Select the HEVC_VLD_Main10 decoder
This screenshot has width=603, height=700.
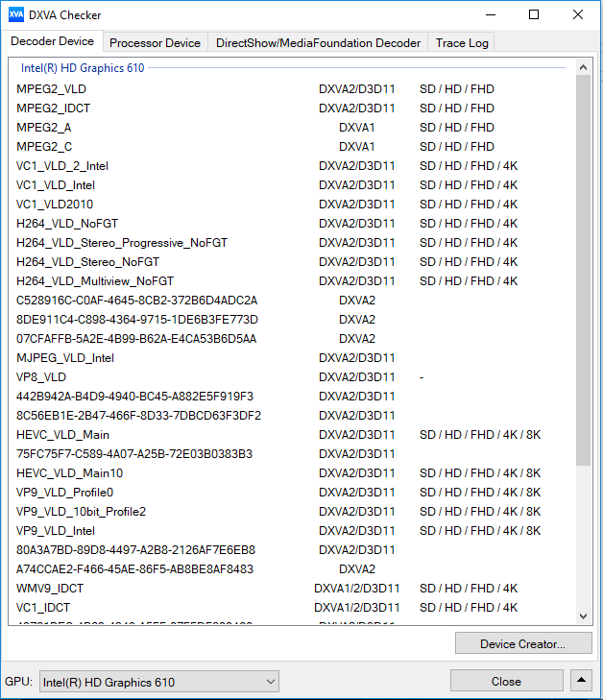point(291,473)
